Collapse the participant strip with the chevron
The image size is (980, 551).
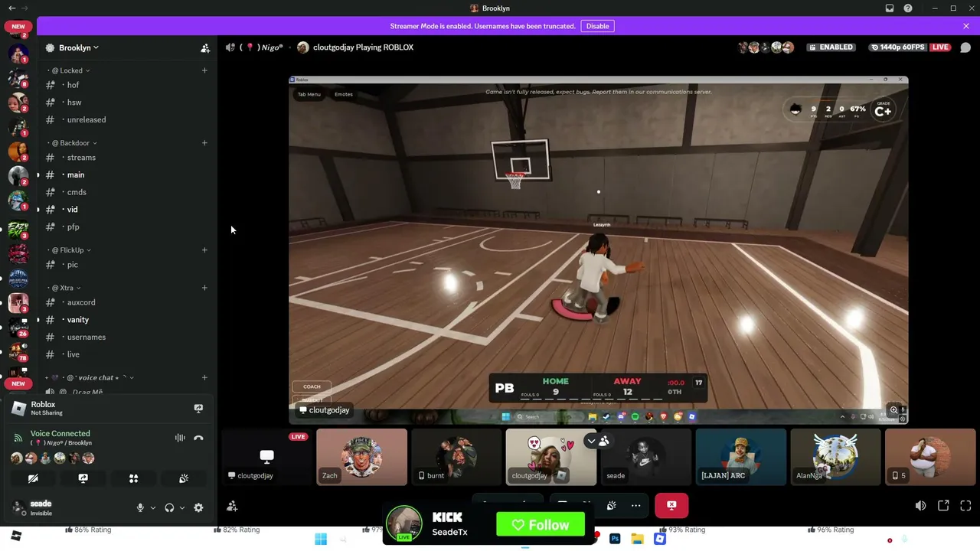(x=591, y=441)
